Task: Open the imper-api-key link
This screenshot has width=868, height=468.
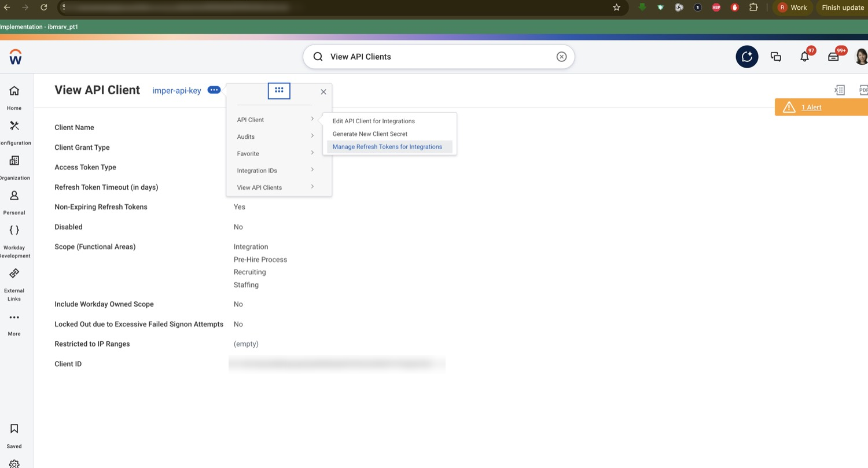Action: 176,90
